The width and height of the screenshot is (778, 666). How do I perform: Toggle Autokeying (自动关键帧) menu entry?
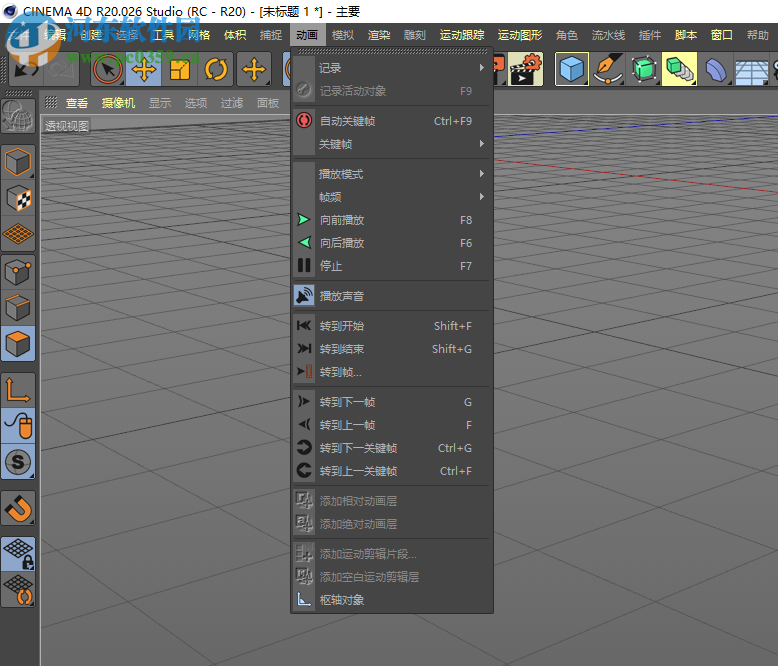coord(391,121)
